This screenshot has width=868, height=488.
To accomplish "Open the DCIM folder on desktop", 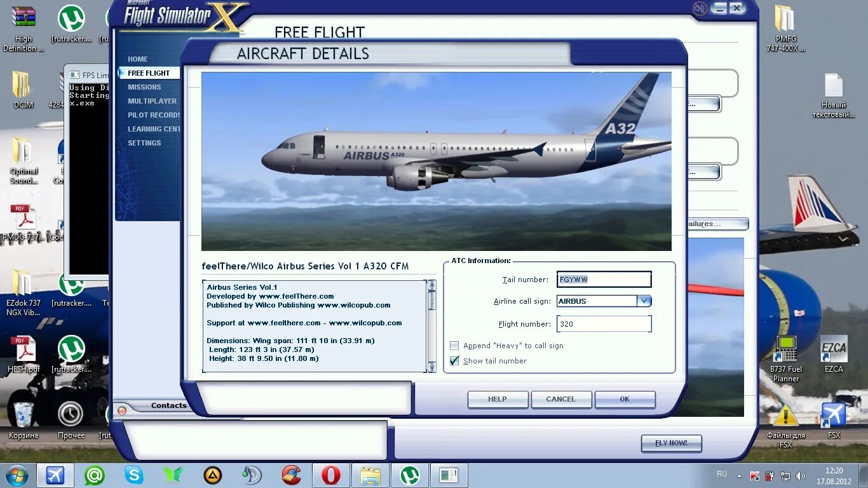I will 23,90.
